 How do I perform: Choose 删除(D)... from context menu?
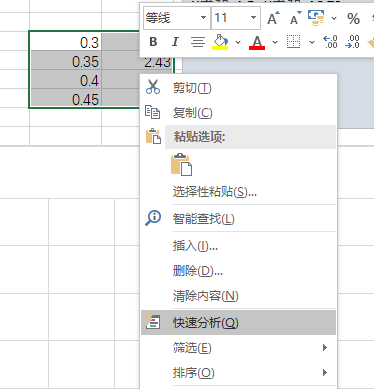238,271
